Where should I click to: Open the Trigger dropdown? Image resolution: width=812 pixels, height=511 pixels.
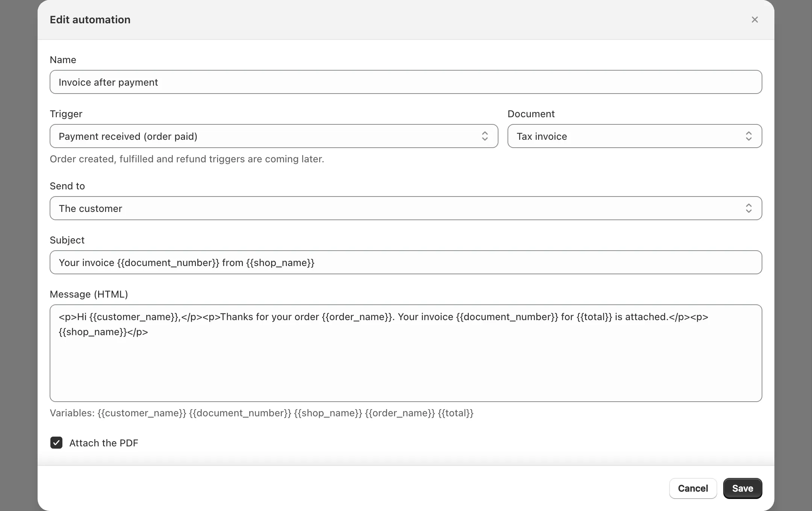coord(274,136)
